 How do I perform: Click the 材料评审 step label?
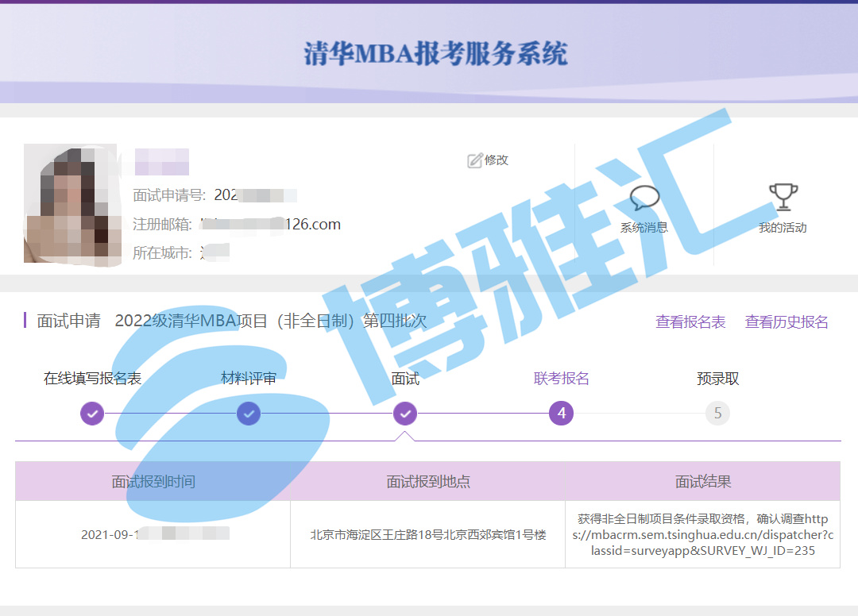click(x=249, y=378)
